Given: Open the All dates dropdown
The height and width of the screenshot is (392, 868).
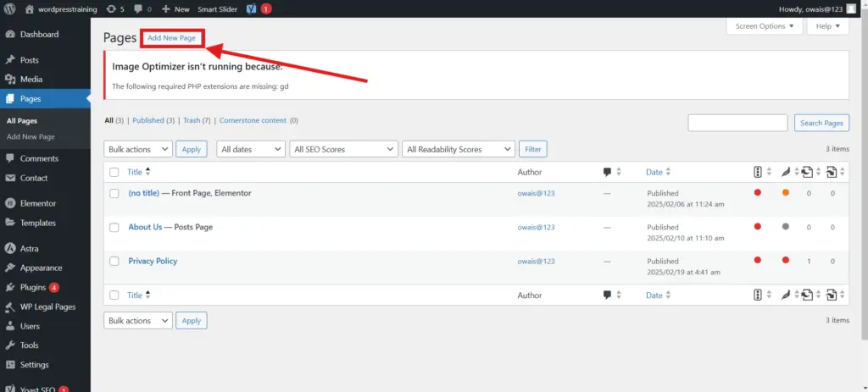Looking at the screenshot, I should (250, 149).
